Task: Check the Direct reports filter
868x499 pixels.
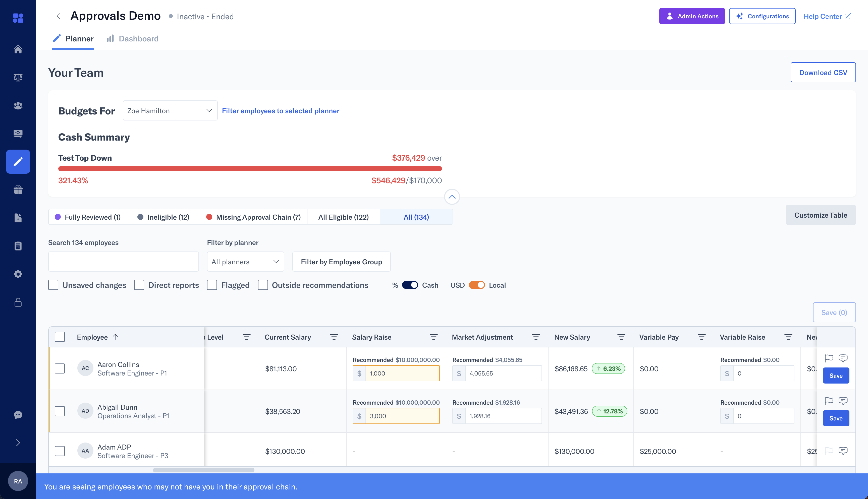Action: coord(139,285)
